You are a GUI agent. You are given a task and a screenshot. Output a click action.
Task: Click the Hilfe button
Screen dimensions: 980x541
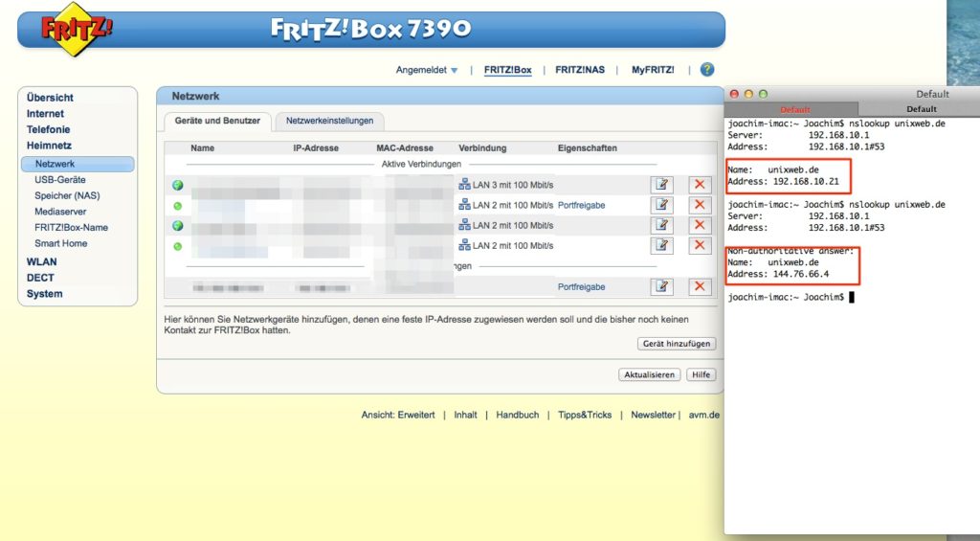coord(702,374)
